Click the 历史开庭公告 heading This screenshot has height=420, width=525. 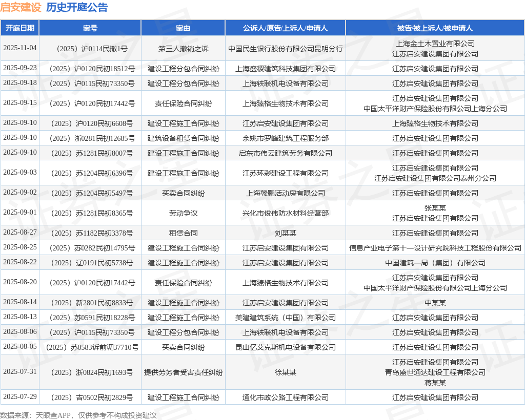click(x=77, y=7)
